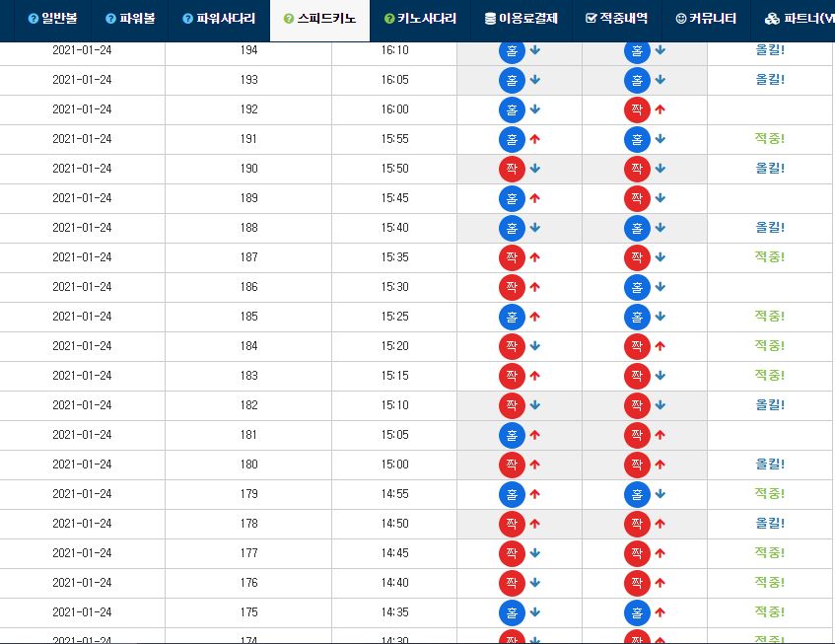The width and height of the screenshot is (835, 644).
Task: Click the coin stack icon beside 이용료결제
Action: 490,19
